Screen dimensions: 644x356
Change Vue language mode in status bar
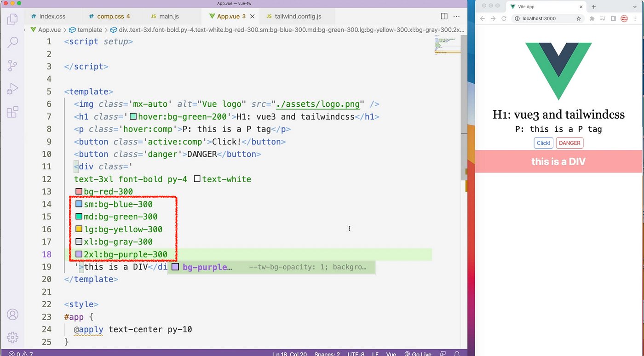[391, 354]
